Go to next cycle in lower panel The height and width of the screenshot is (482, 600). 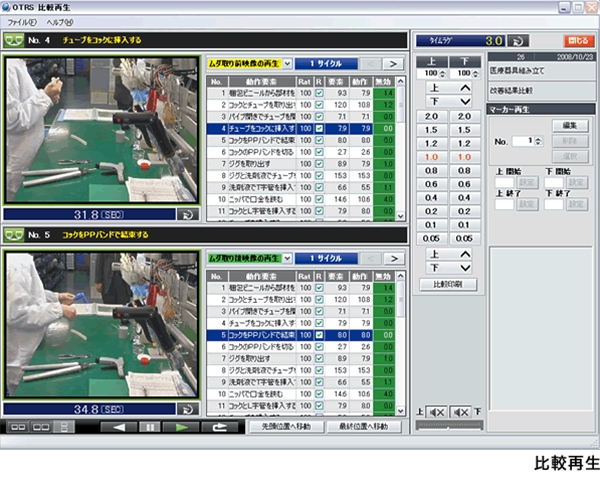394,259
